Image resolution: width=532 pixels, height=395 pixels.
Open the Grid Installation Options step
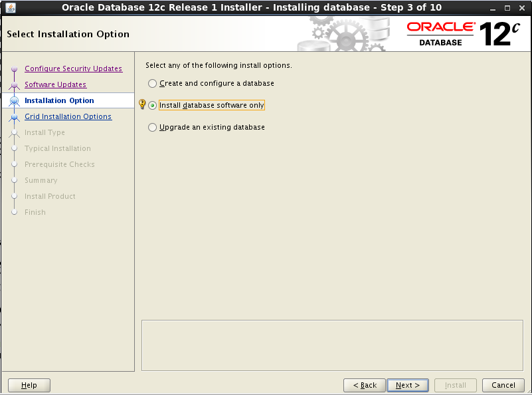coord(68,116)
